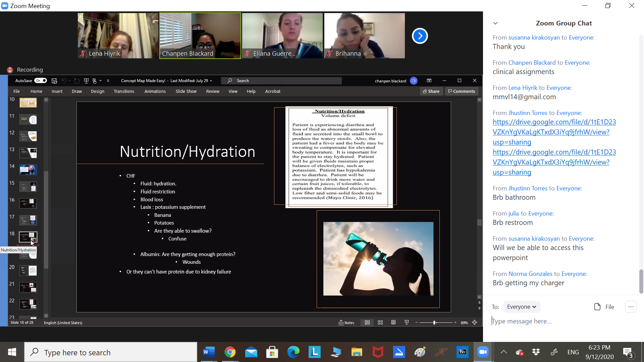Toggle Touch/Mouse mode icon

point(95,81)
